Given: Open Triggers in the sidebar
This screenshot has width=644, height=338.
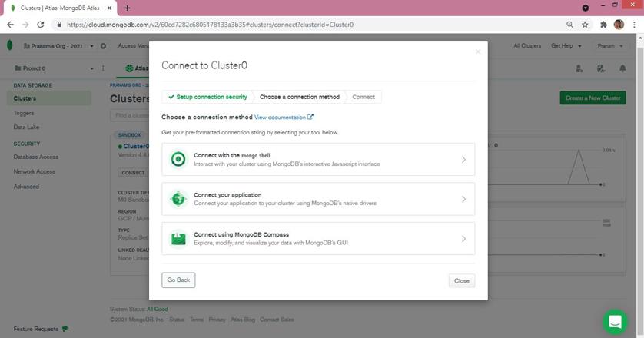Looking at the screenshot, I should point(24,113).
